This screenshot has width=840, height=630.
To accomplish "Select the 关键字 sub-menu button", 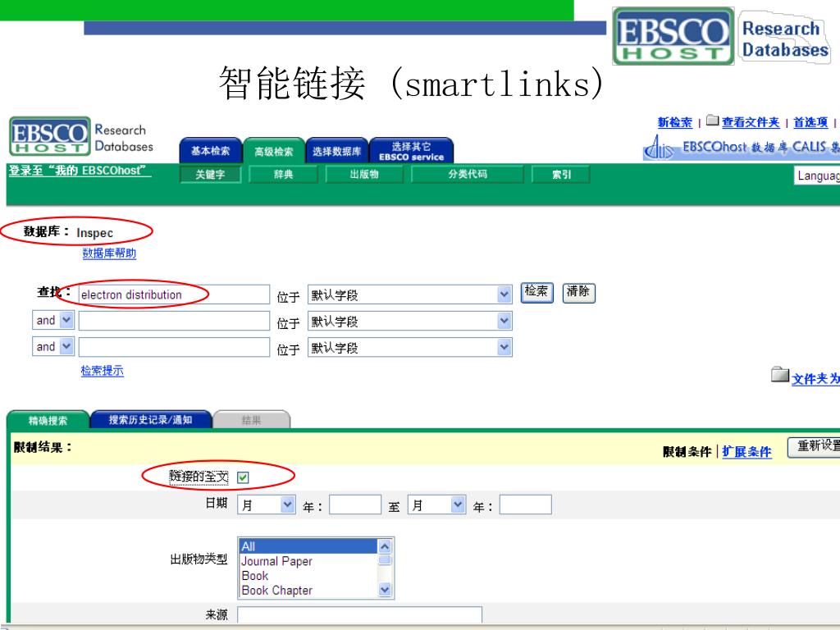I will pos(210,175).
